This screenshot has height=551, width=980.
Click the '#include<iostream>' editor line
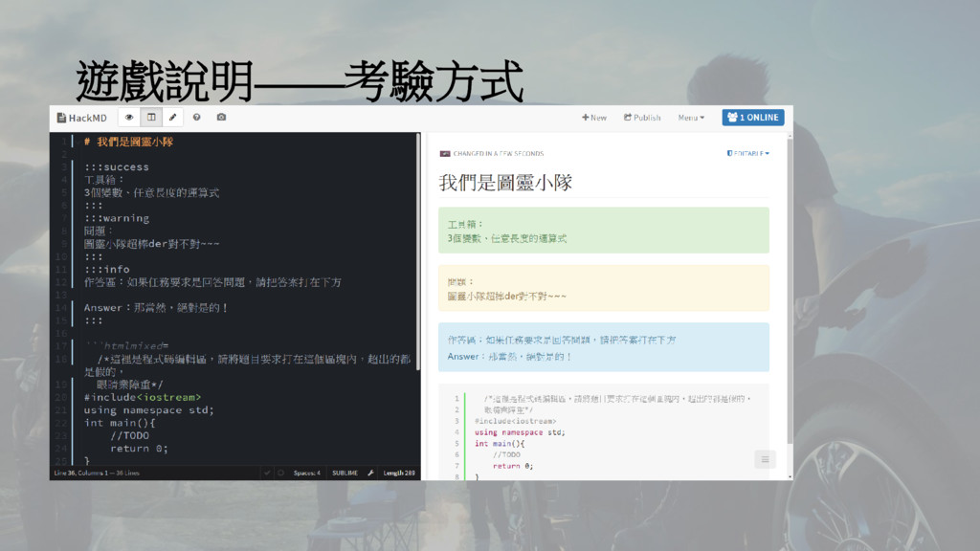pyautogui.click(x=143, y=397)
